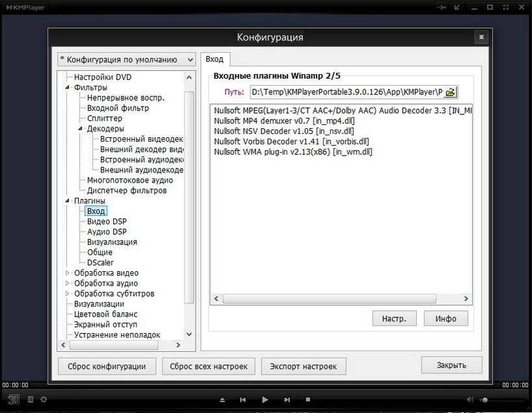Select Многопотоковое аудио tree item

(x=130, y=180)
